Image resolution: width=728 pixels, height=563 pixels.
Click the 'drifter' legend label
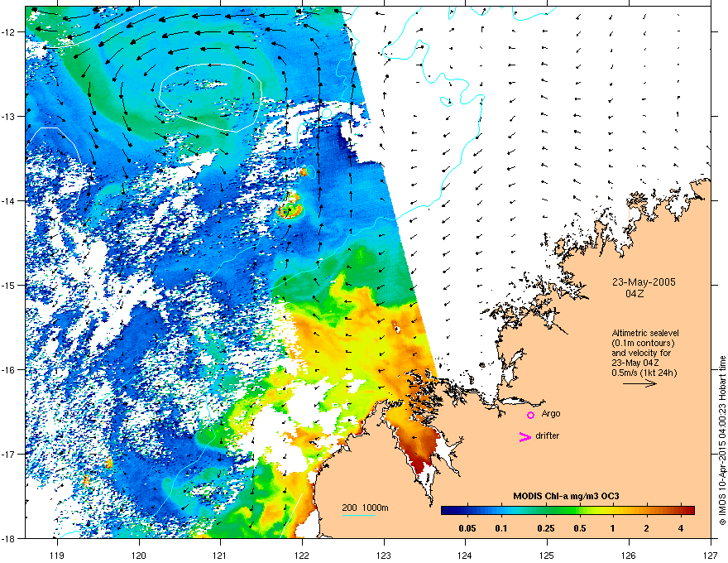tap(548, 435)
